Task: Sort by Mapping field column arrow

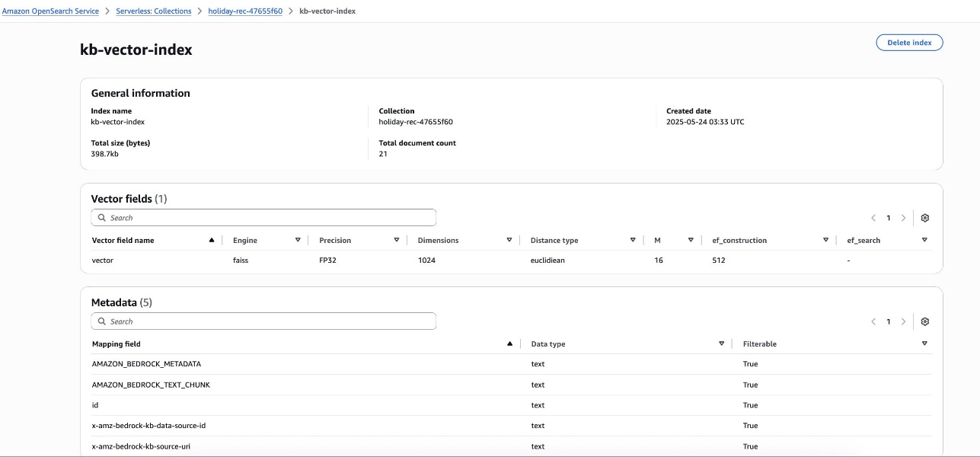Action: (509, 344)
